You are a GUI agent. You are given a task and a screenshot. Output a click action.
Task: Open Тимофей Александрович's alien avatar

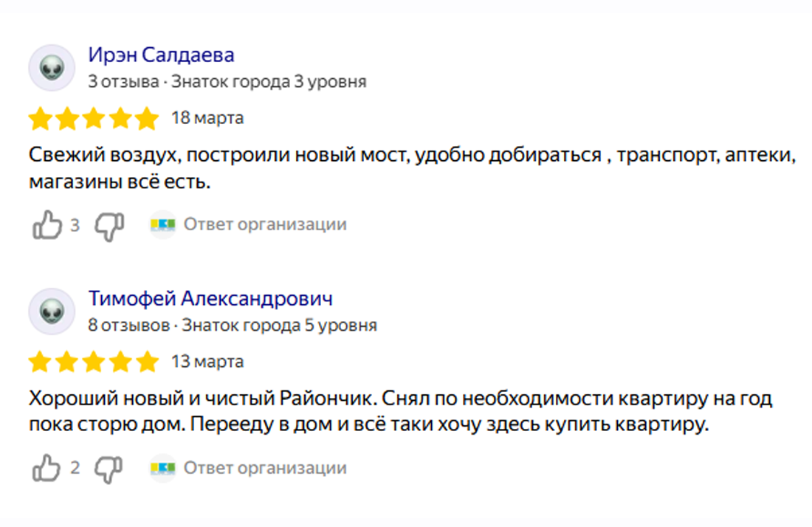(x=52, y=311)
